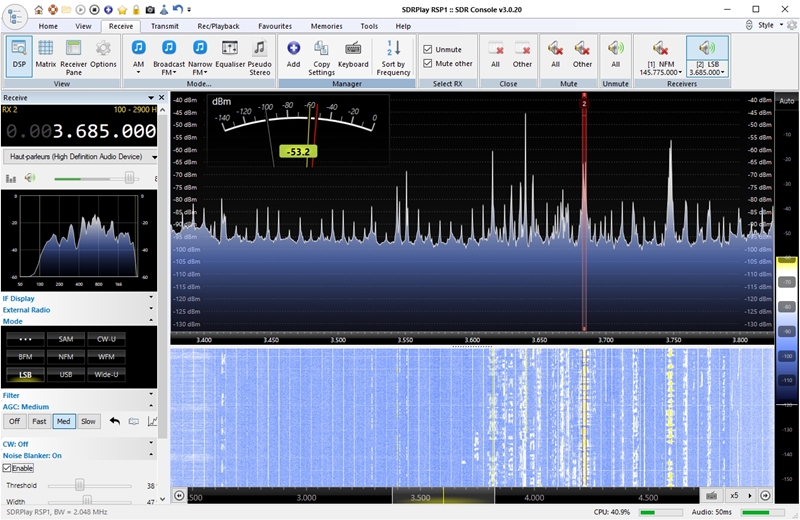Screen dimensions: 800x520
Task: Collapse the Noise Blanker section
Action: (x=151, y=454)
